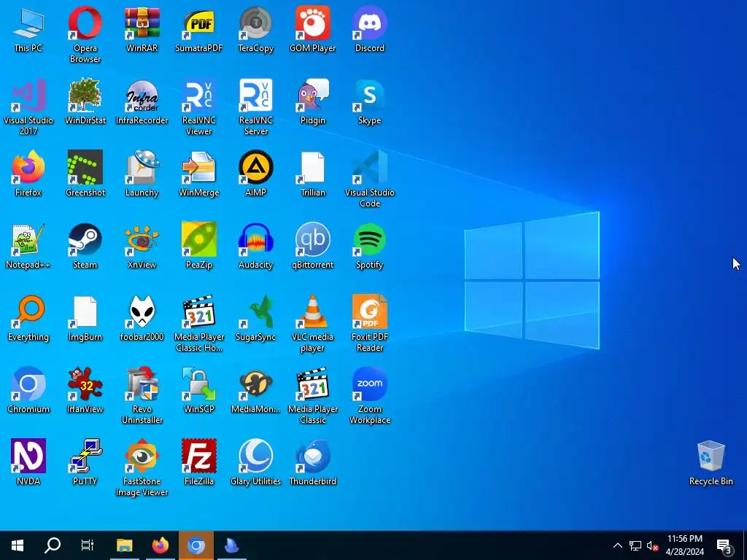This screenshot has width=747, height=560.
Task: Select the Spotify desktop icon
Action: (x=370, y=246)
